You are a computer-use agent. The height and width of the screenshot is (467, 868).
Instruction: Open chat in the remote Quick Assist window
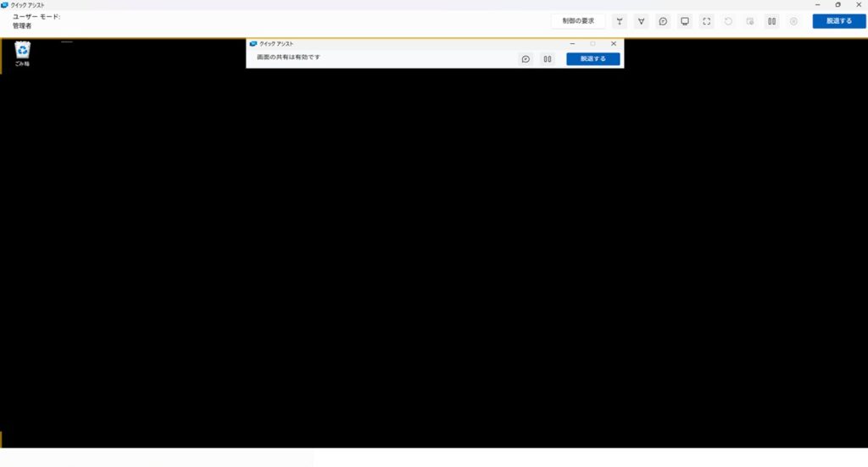pyautogui.click(x=526, y=58)
